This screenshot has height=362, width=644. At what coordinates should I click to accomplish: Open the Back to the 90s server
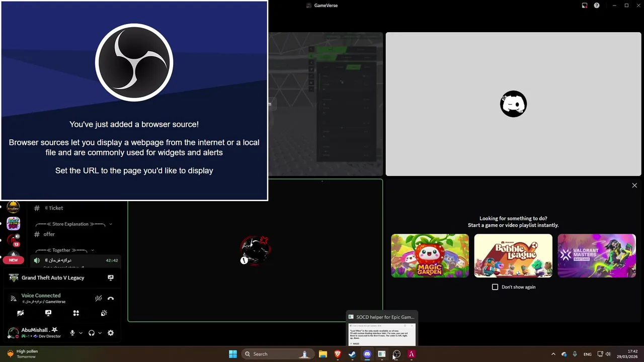pos(13,224)
